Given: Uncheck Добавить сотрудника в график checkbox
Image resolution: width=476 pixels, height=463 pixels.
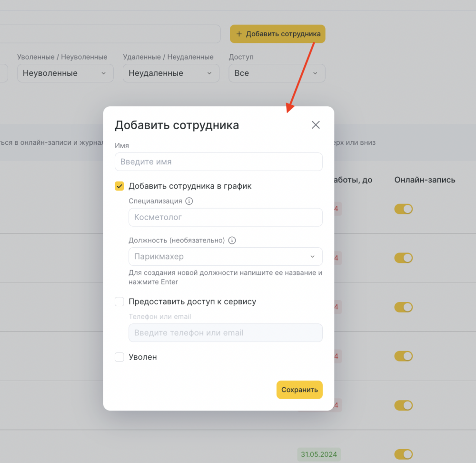Looking at the screenshot, I should [x=119, y=186].
